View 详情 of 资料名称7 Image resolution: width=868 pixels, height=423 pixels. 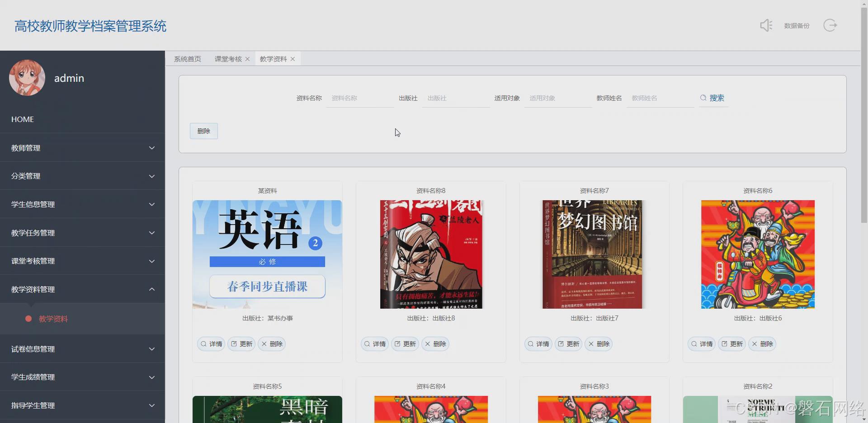coord(538,344)
